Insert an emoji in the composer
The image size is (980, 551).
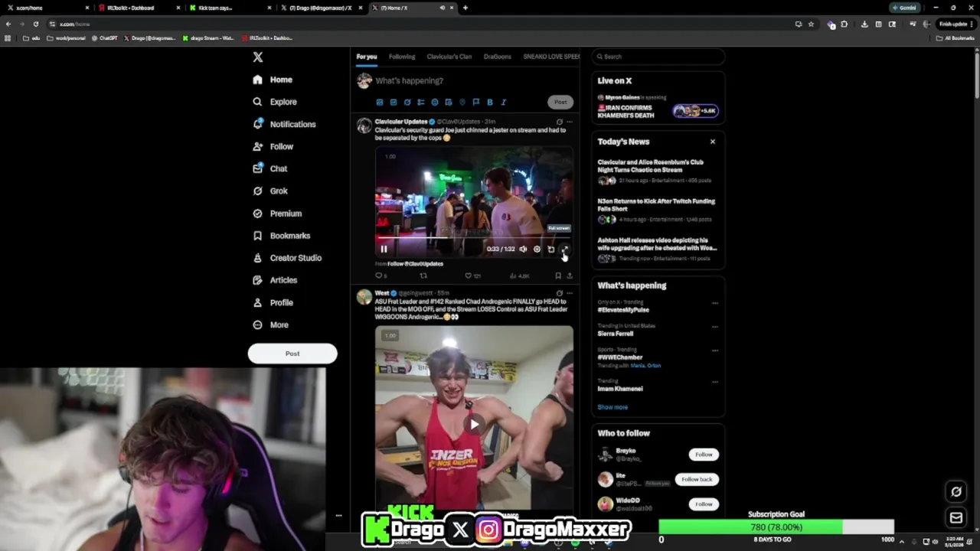[434, 102]
